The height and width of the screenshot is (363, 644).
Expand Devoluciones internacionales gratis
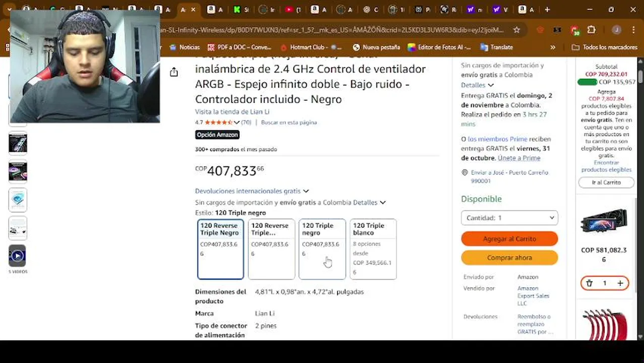coord(252,191)
